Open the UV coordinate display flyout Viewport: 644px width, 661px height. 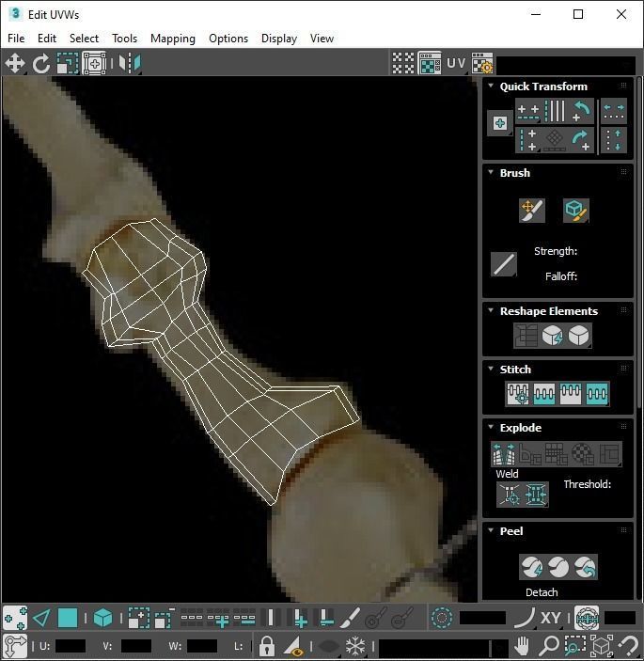click(456, 63)
